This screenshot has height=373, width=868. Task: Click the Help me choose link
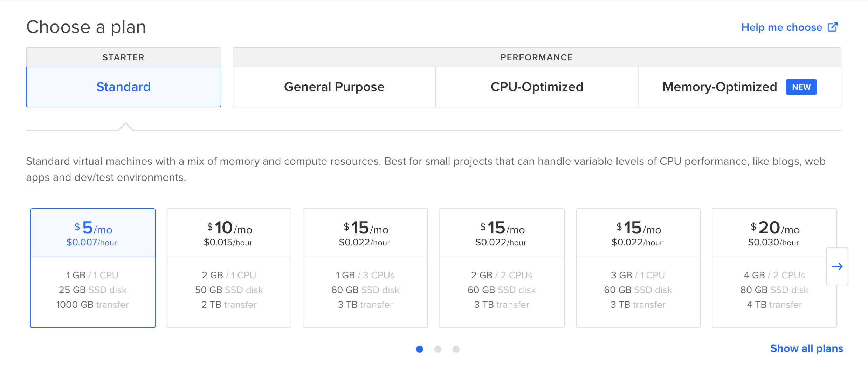781,27
